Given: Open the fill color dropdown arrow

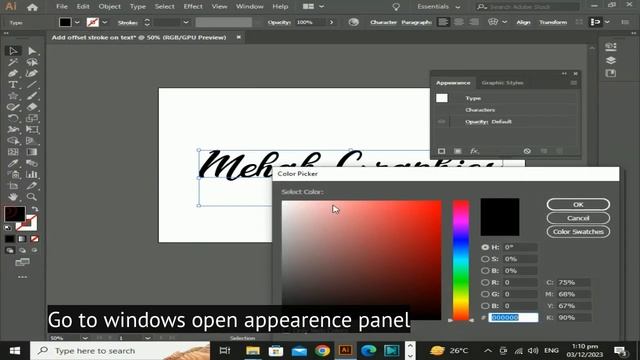Looking at the screenshot, I should (x=77, y=22).
